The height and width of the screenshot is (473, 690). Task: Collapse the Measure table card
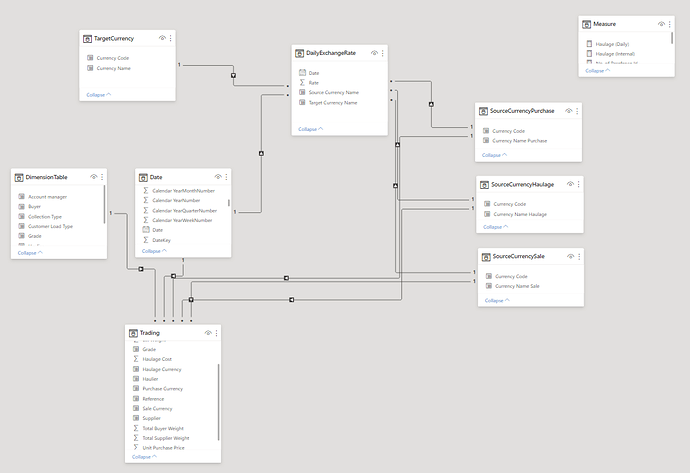[598, 70]
